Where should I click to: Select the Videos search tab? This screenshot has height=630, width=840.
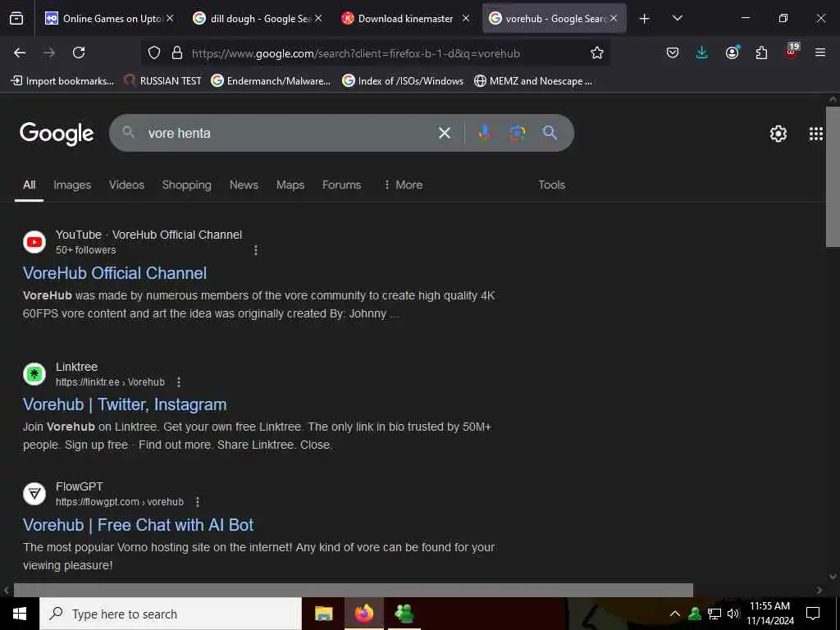pyautogui.click(x=126, y=185)
